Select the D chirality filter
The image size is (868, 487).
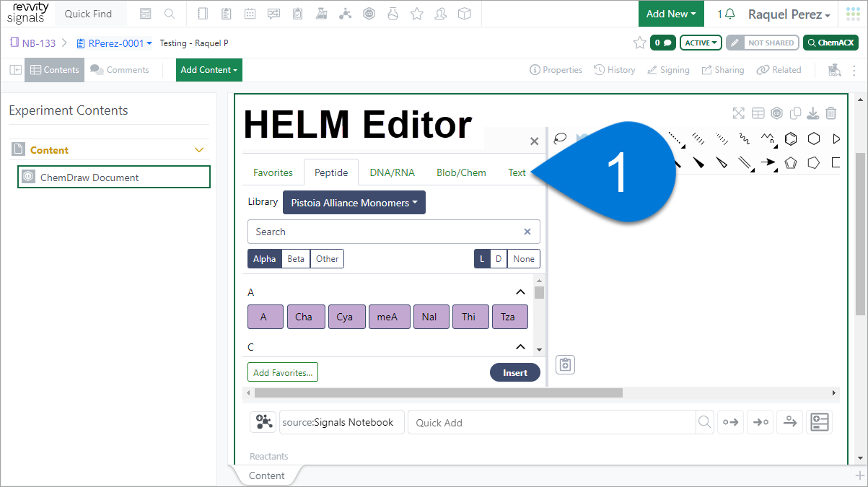[x=499, y=259]
